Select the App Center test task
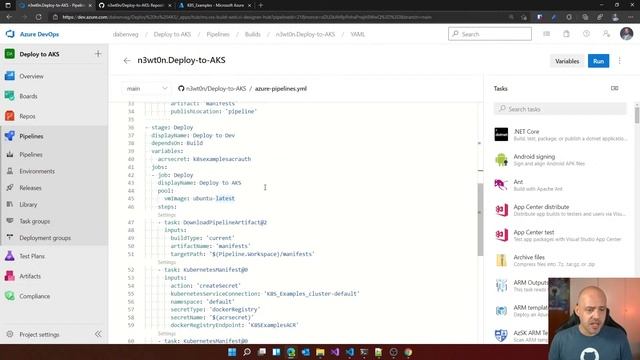The image size is (640, 360). pyautogui.click(x=561, y=236)
